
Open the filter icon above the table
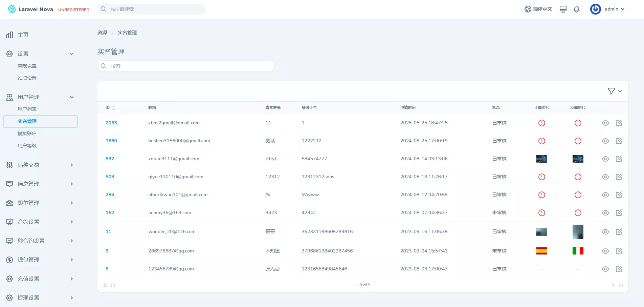coord(612,91)
